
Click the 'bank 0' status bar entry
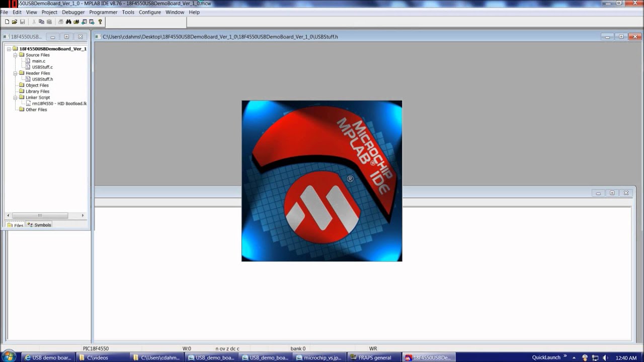298,348
